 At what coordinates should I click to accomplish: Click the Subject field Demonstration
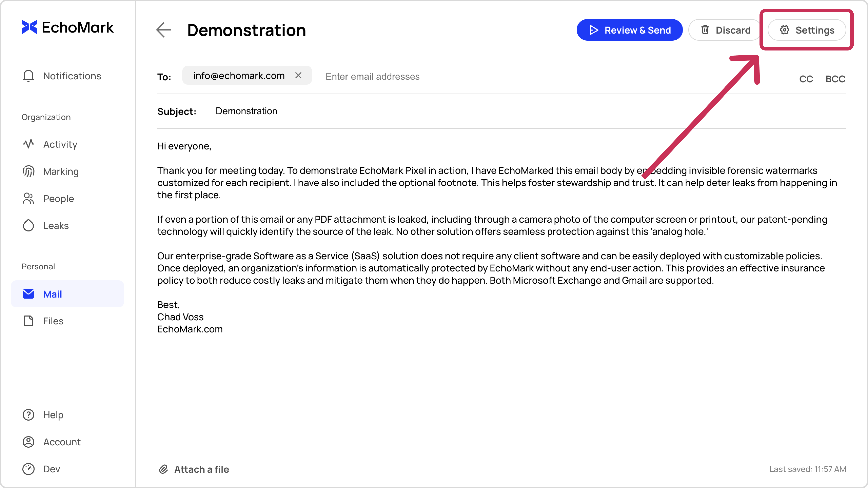tap(246, 111)
